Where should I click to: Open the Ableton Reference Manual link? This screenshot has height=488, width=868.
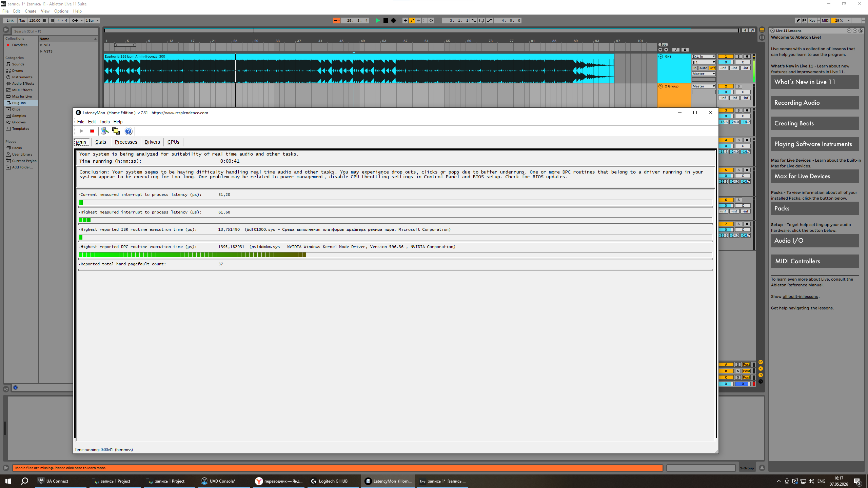(x=797, y=285)
